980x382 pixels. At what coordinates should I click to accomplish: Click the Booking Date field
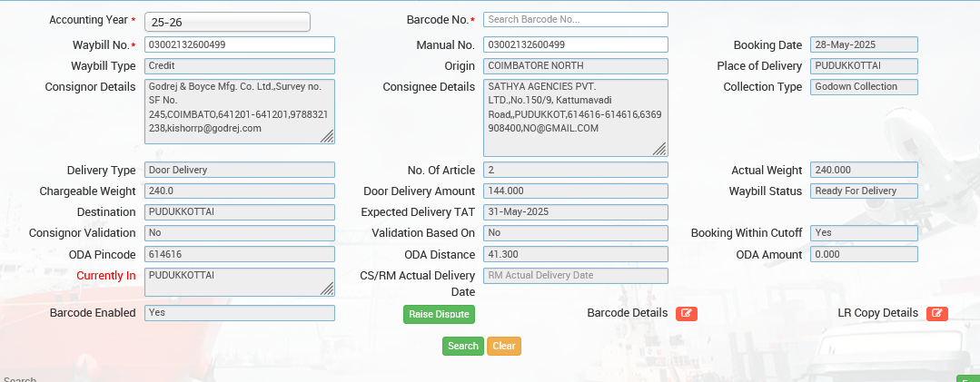pyautogui.click(x=864, y=44)
